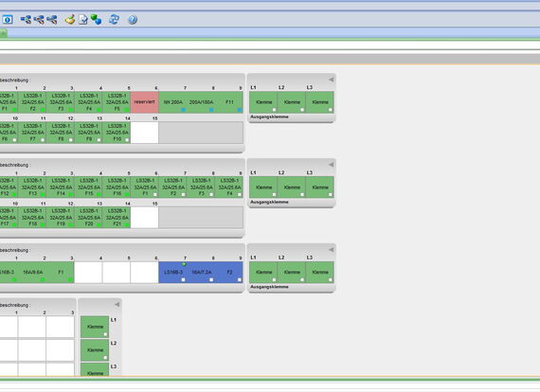Image resolution: width=540 pixels, height=392 pixels.
Task: Select the red reserviert slot
Action: (145, 102)
